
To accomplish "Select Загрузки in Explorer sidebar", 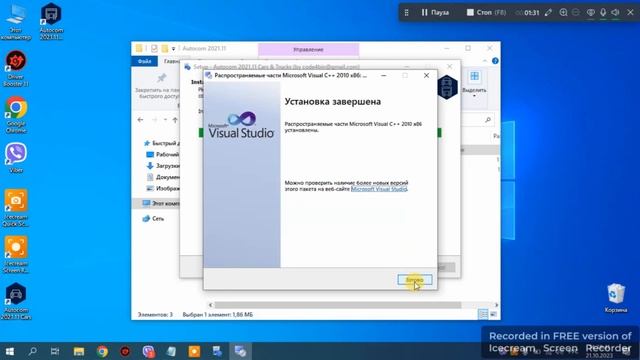I will [x=163, y=166].
